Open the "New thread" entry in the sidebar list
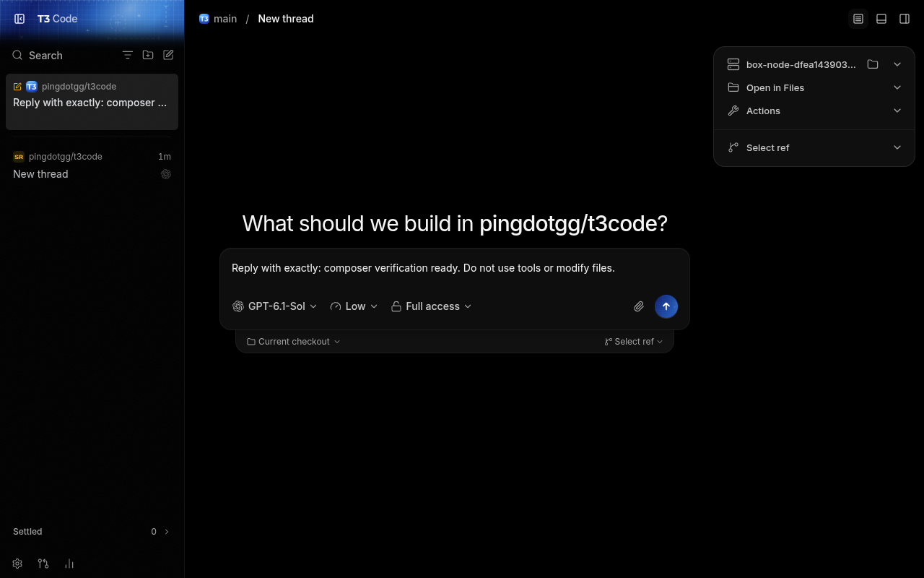This screenshot has height=578, width=924. [92, 165]
